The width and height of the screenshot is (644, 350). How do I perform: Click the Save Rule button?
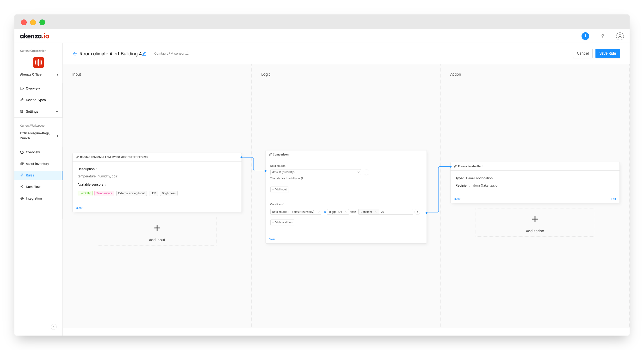(x=607, y=53)
